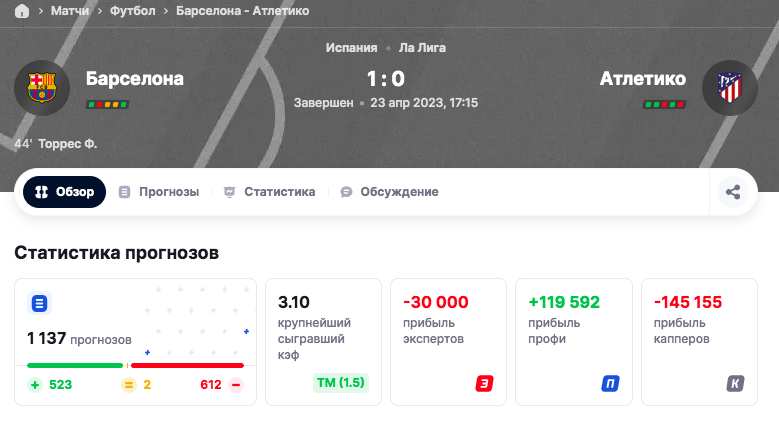Click the share icon button
The width and height of the screenshot is (779, 426).
[733, 193]
